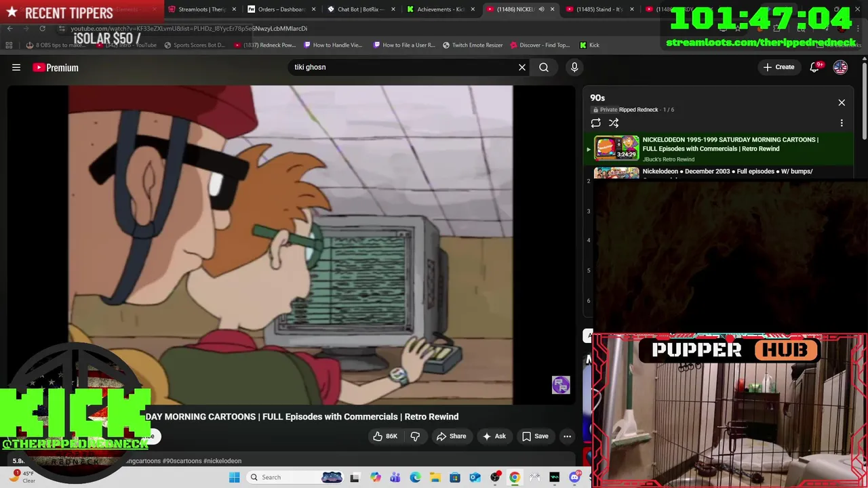This screenshot has height=488, width=868.
Task: Open the Kick bookmark
Action: pyautogui.click(x=589, y=45)
